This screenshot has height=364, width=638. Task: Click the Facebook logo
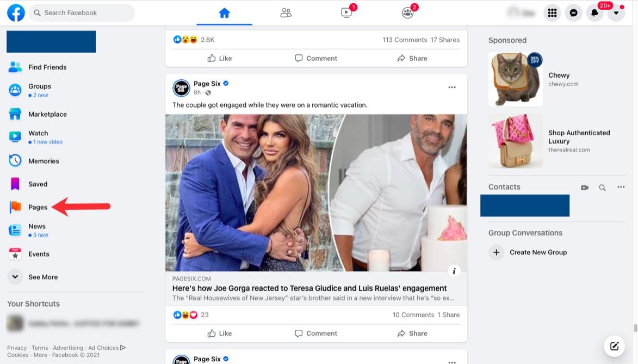(16, 13)
